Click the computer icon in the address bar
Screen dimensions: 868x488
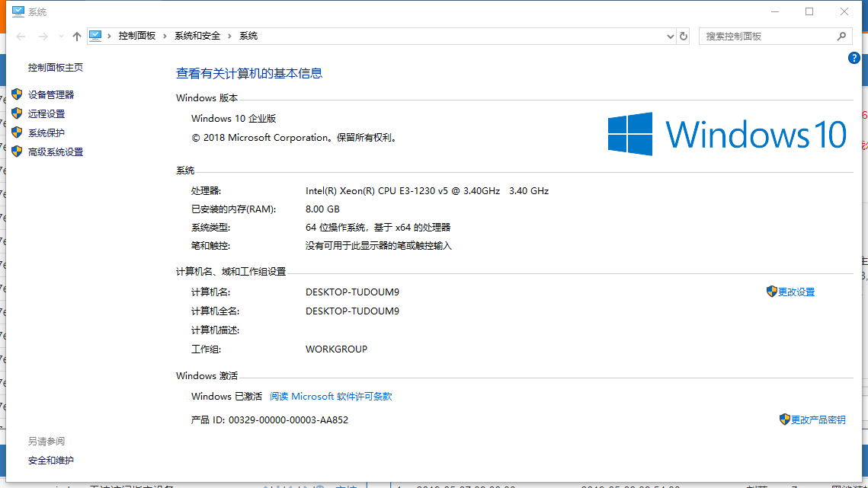(95, 35)
